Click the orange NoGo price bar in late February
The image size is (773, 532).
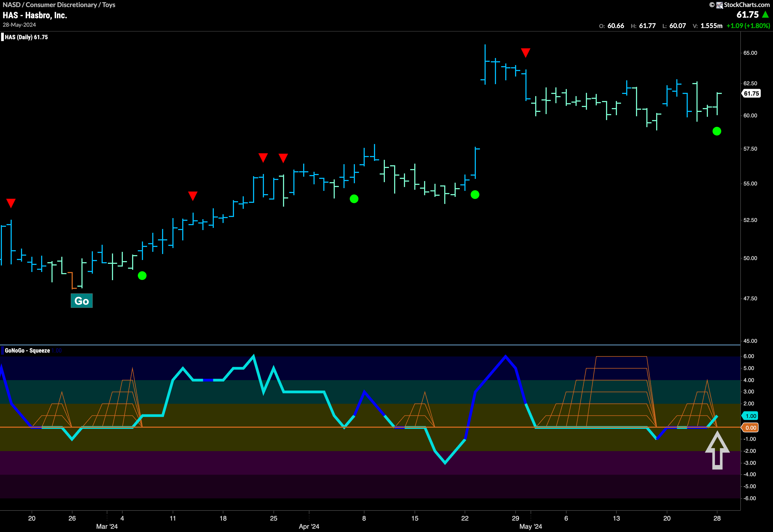click(72, 280)
